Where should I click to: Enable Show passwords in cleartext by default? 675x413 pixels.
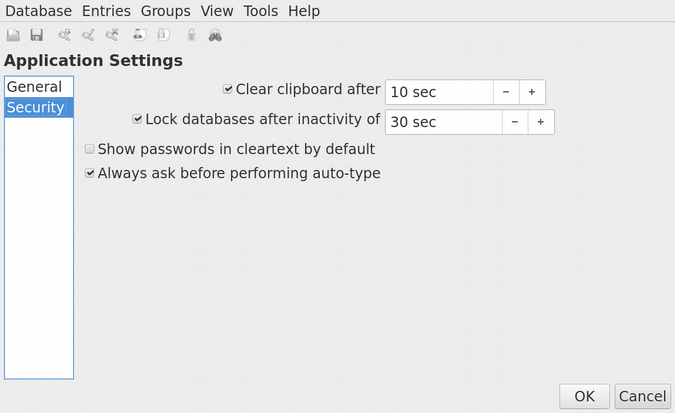click(90, 149)
